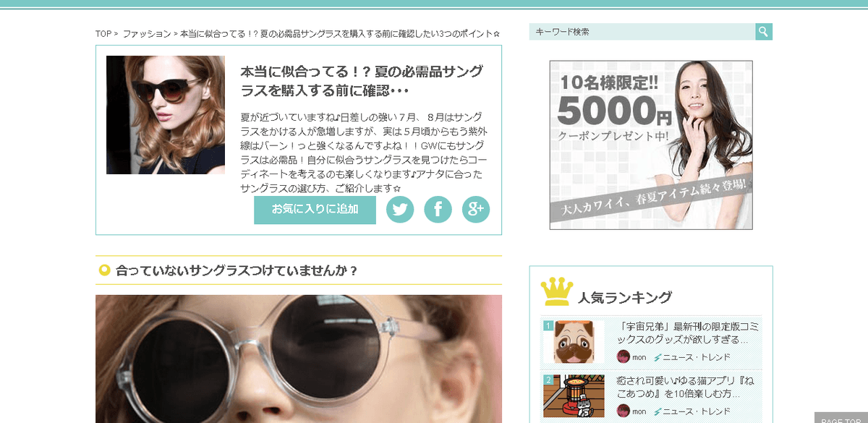Click the PAGE TOP button
The height and width of the screenshot is (423, 868).
pos(841,419)
